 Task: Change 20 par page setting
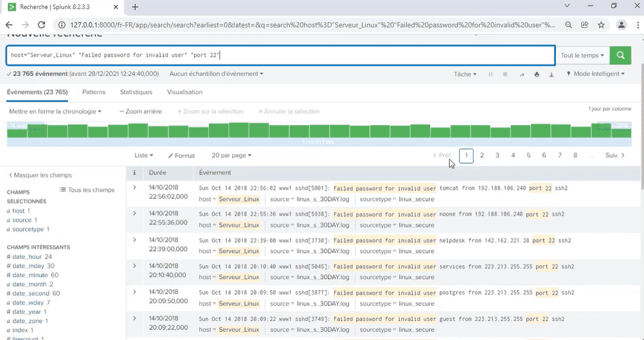(231, 156)
